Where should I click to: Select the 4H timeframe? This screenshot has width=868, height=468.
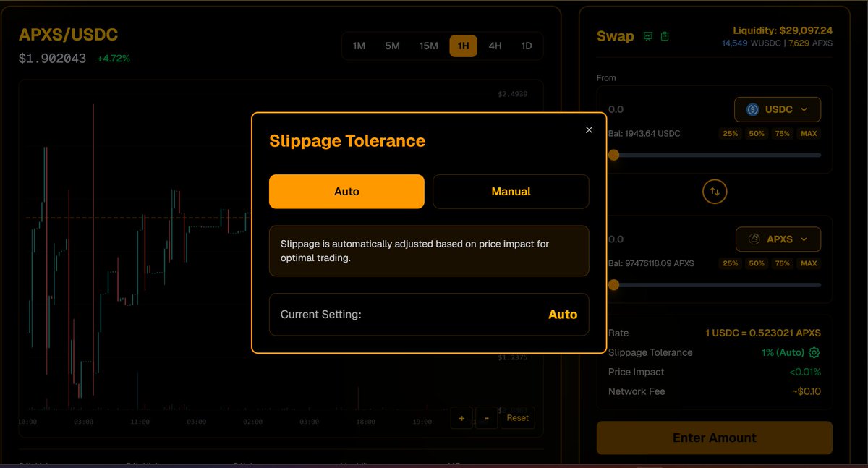pyautogui.click(x=495, y=46)
